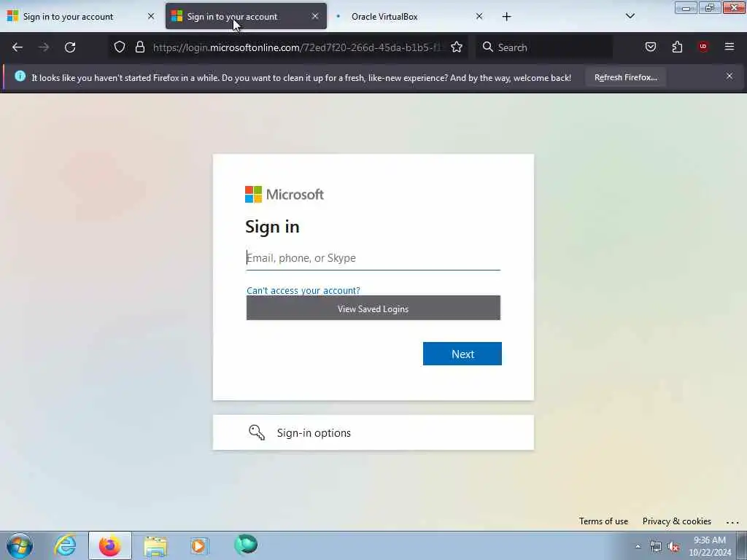
Task: Launch Internet Explorer from taskbar
Action: 65,545
